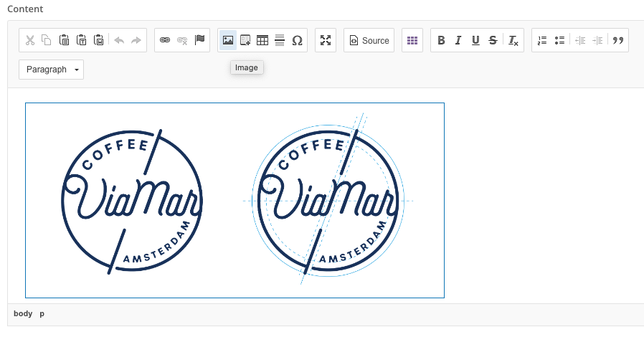Image resolution: width=644 pixels, height=337 pixels.
Task: Redo the last edit
Action: pyautogui.click(x=136, y=40)
